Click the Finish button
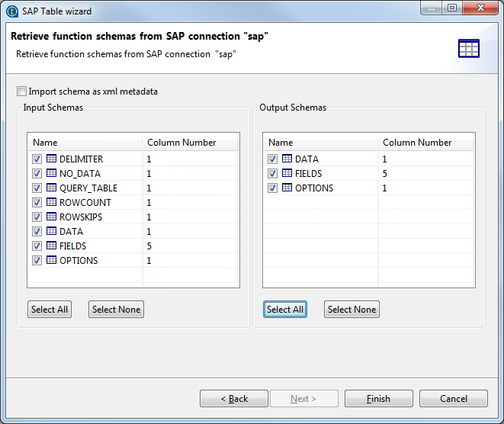The width and height of the screenshot is (504, 424). point(378,399)
